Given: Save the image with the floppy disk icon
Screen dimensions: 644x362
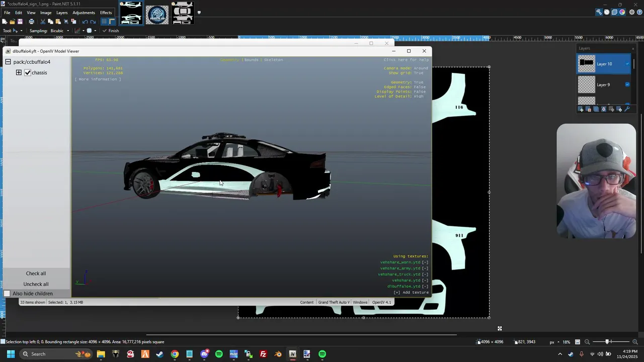Looking at the screenshot, I should pyautogui.click(x=20, y=22).
